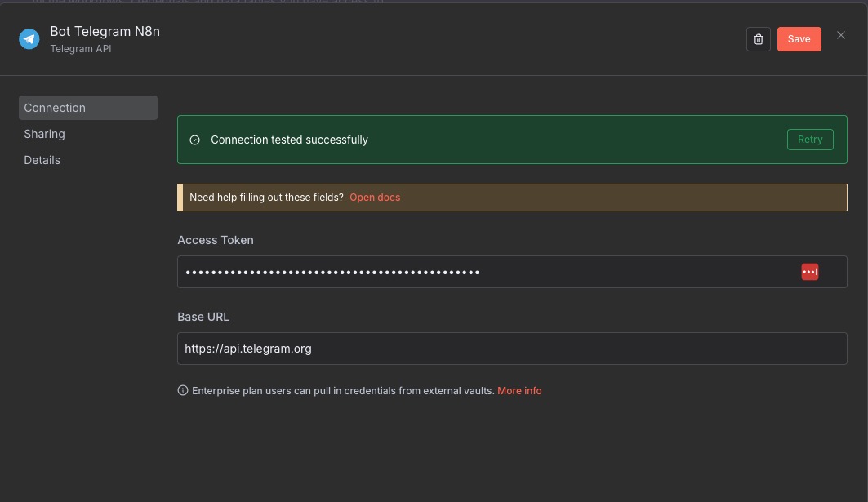Select the Connection tab
The width and height of the screenshot is (868, 502).
pos(88,108)
